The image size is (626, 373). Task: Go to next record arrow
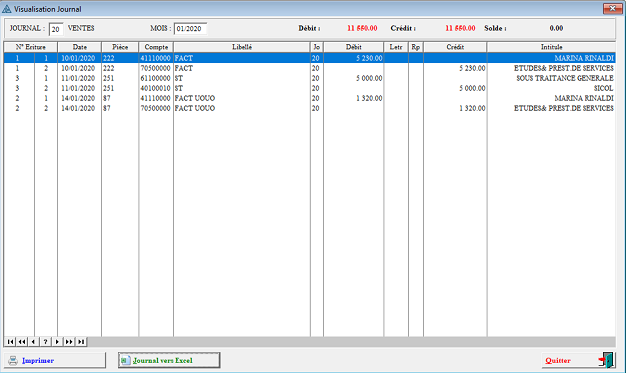(x=57, y=342)
